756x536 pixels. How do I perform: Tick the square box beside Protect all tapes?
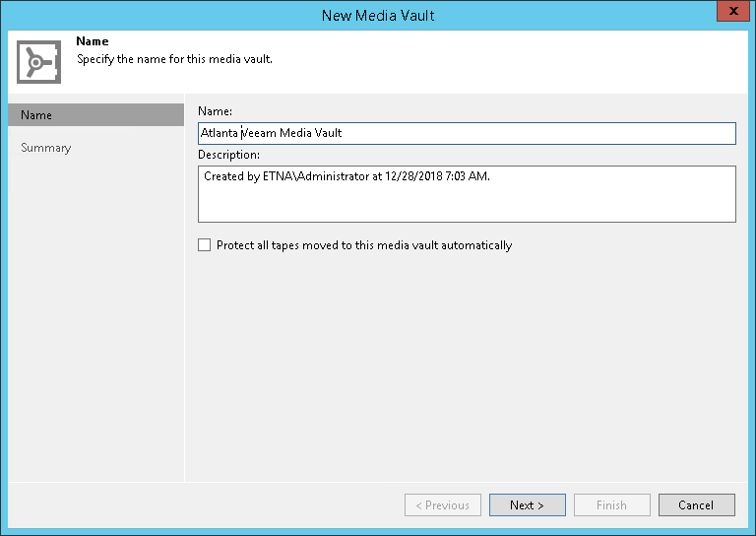click(x=205, y=245)
